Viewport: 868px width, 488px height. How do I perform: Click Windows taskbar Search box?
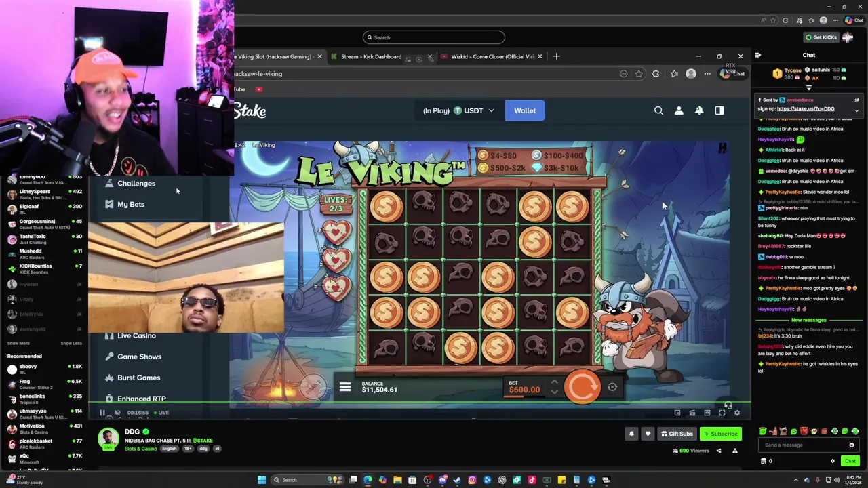[x=309, y=480]
